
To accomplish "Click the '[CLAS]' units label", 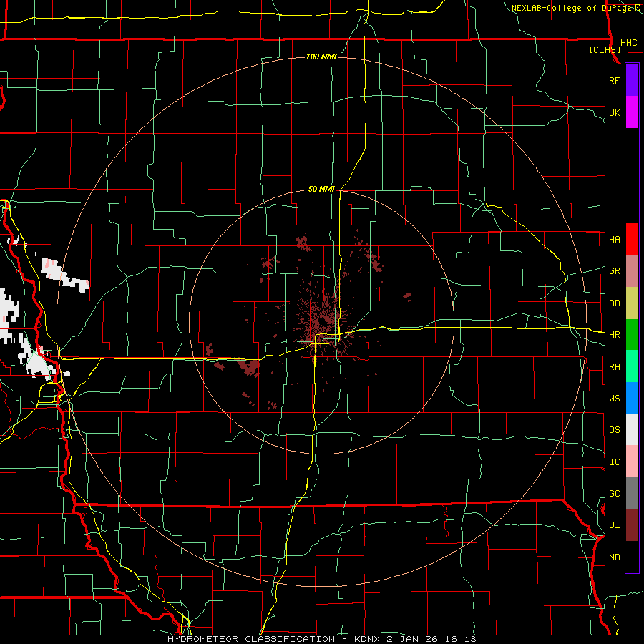I will click(x=605, y=49).
